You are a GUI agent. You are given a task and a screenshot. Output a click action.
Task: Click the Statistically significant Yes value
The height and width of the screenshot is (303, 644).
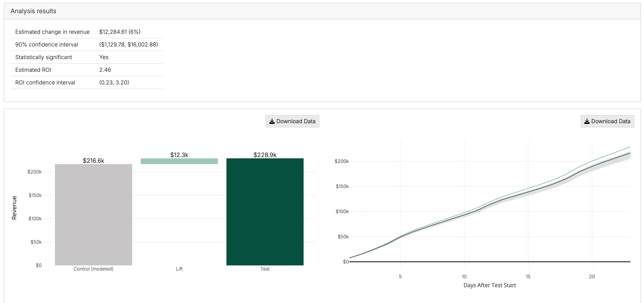[104, 57]
